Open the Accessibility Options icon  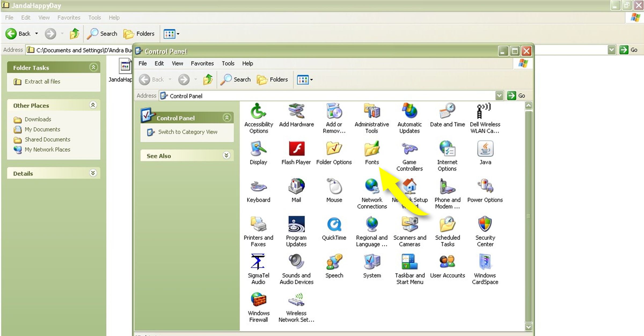258,111
